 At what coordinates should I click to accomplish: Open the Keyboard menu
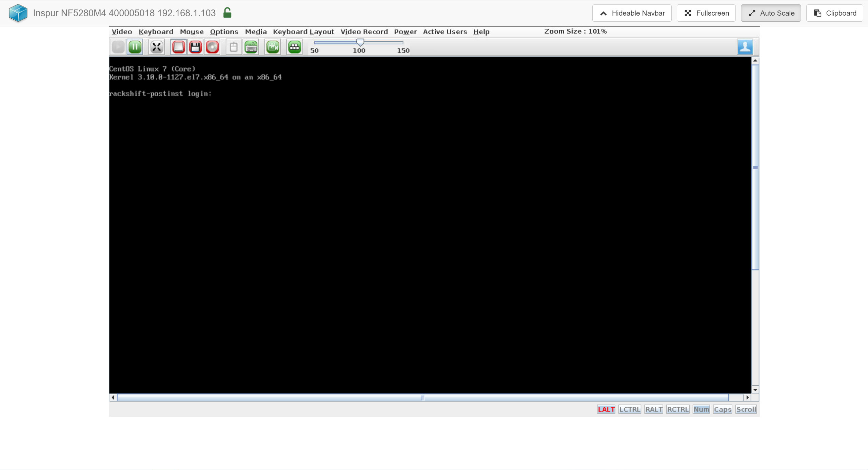click(156, 32)
